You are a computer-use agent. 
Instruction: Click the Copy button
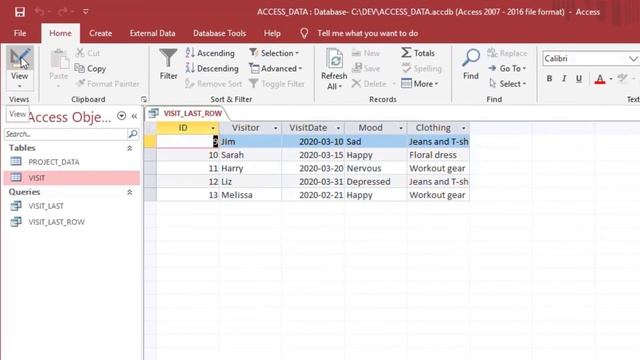(x=91, y=69)
